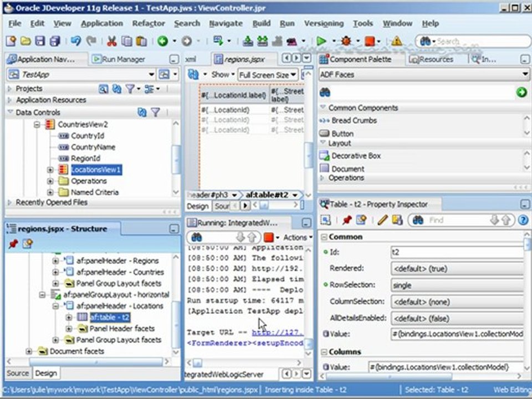Click the green Run play icon
532x399 pixels.
pos(321,41)
